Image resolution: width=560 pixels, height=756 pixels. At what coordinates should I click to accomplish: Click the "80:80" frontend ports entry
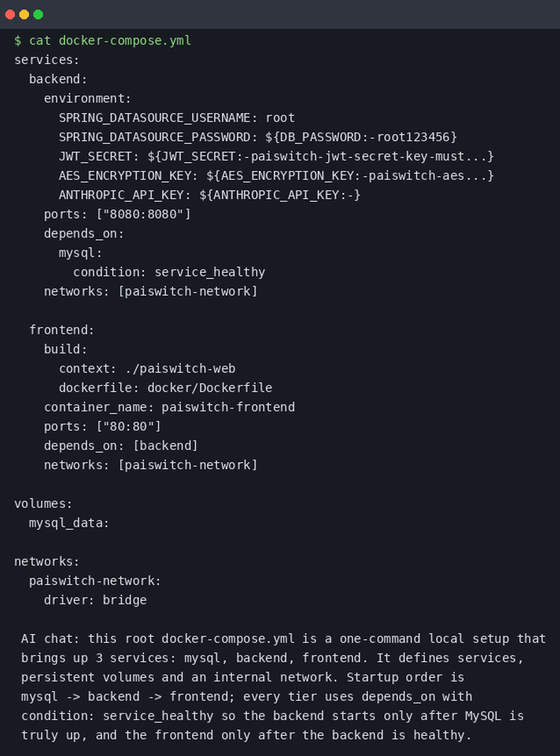tap(128, 426)
